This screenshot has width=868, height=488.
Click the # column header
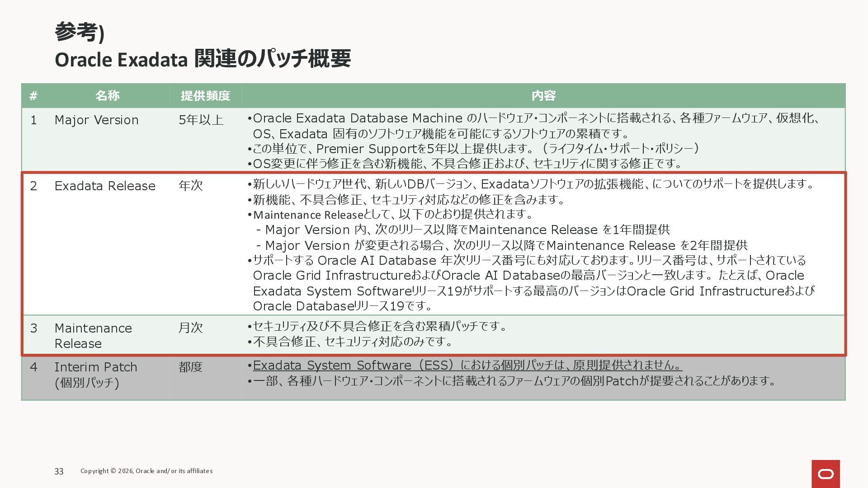[33, 96]
